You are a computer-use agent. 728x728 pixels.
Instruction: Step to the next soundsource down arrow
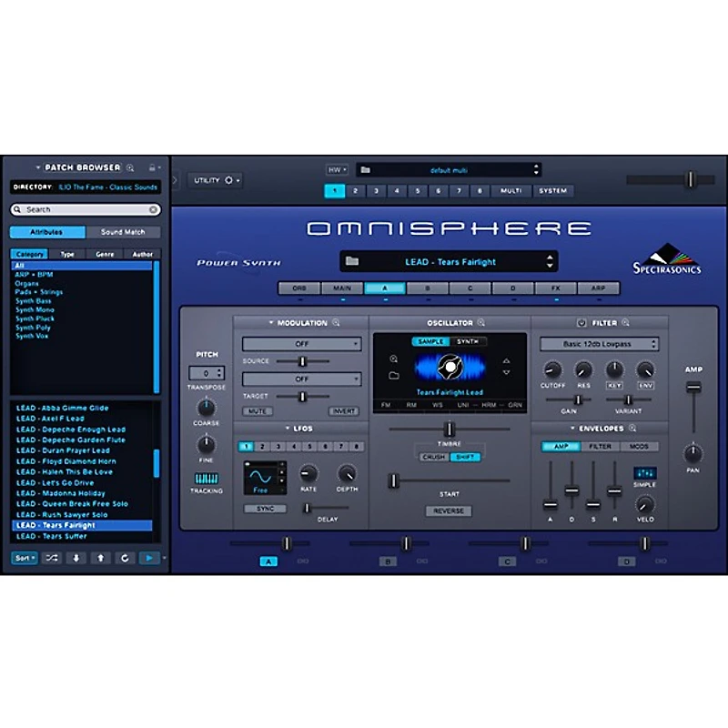click(x=507, y=372)
